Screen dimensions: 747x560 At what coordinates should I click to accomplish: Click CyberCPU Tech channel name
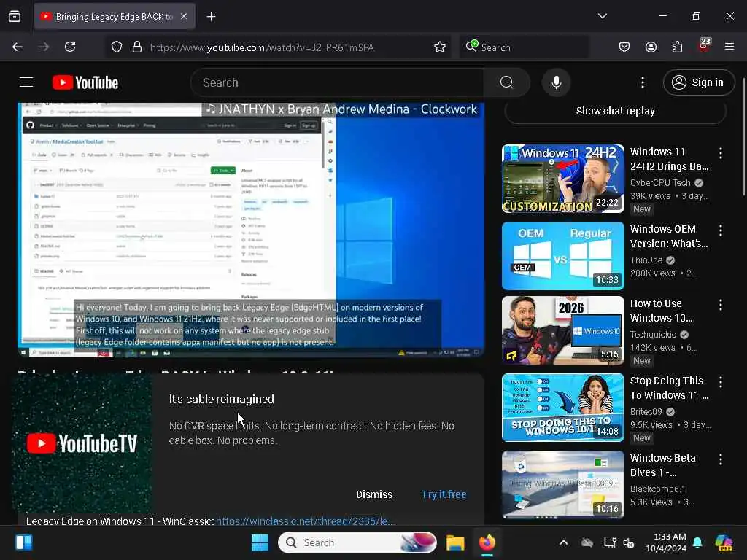(659, 183)
